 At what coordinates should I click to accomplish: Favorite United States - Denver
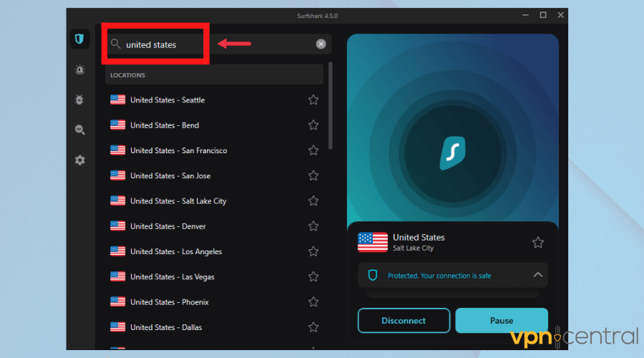(313, 226)
